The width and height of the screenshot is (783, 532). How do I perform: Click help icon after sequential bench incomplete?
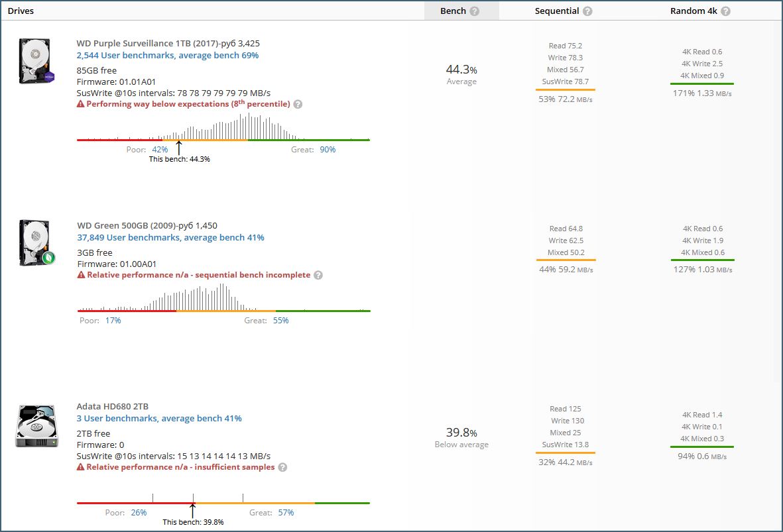coord(318,275)
